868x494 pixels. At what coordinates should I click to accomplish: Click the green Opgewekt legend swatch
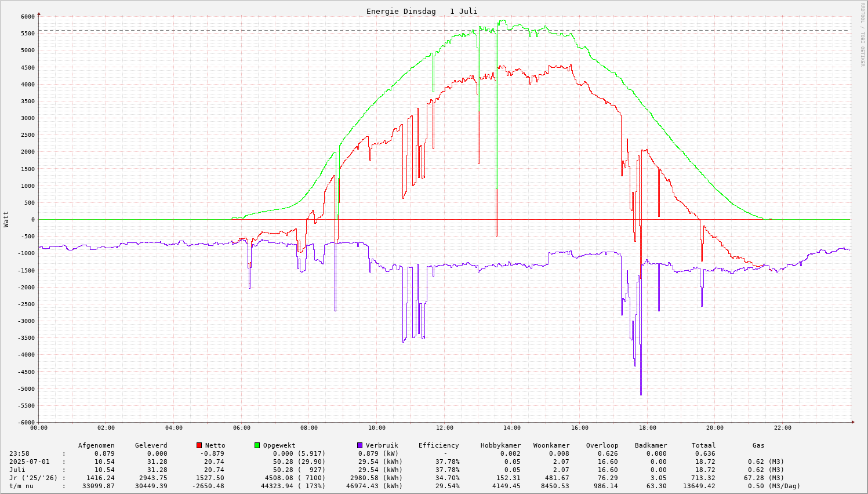257,445
